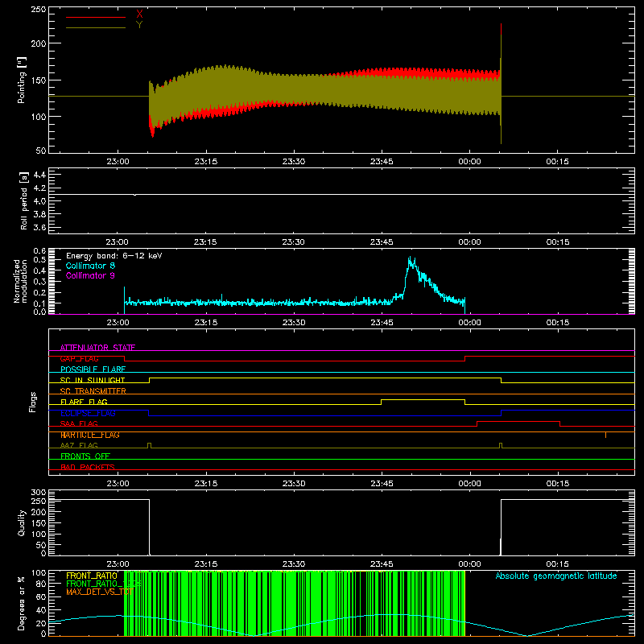Click 00:00 time label under Pointing plot
Image resolution: width=644 pixels, height=644 pixels.
click(469, 162)
